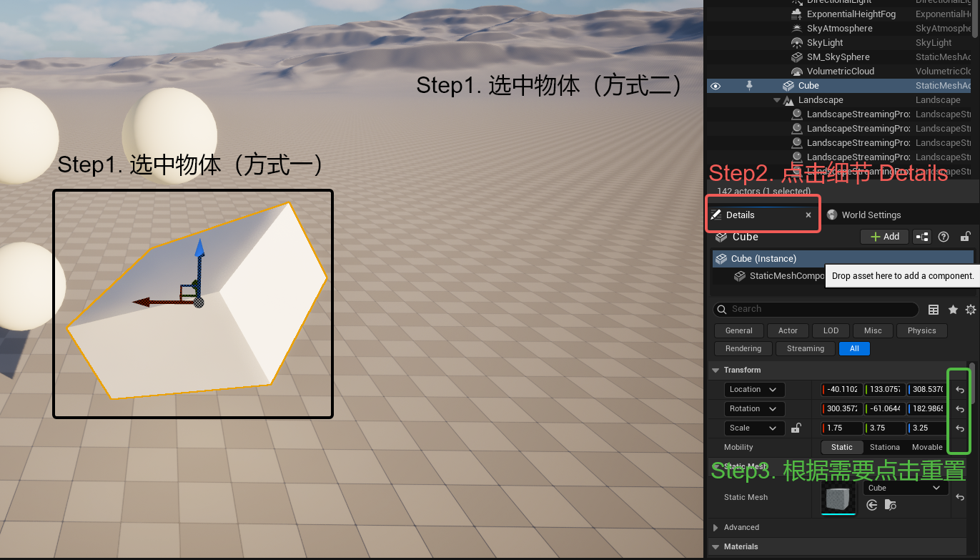The image size is (980, 560).
Task: Open the property matrix table icon
Action: 934,310
